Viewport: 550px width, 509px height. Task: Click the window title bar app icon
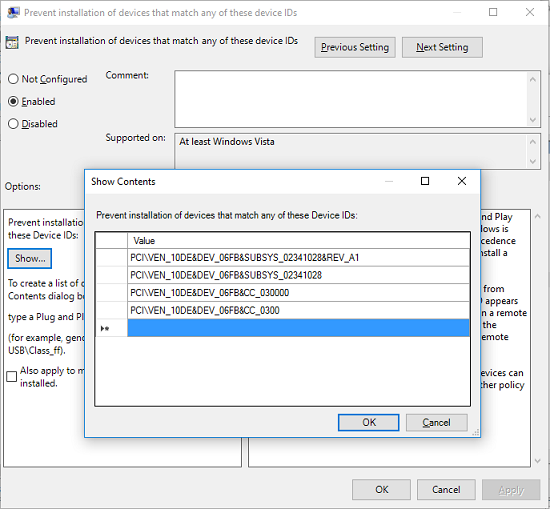[x=13, y=13]
